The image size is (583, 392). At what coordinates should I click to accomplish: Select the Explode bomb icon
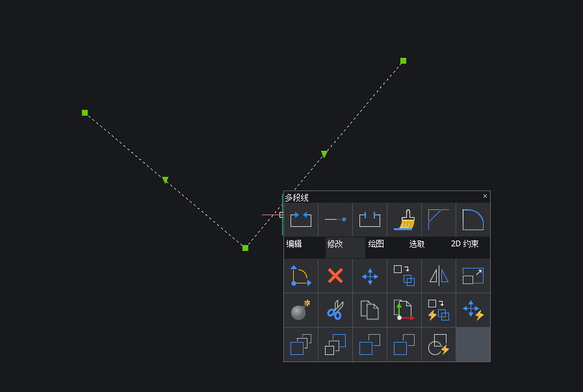point(300,310)
